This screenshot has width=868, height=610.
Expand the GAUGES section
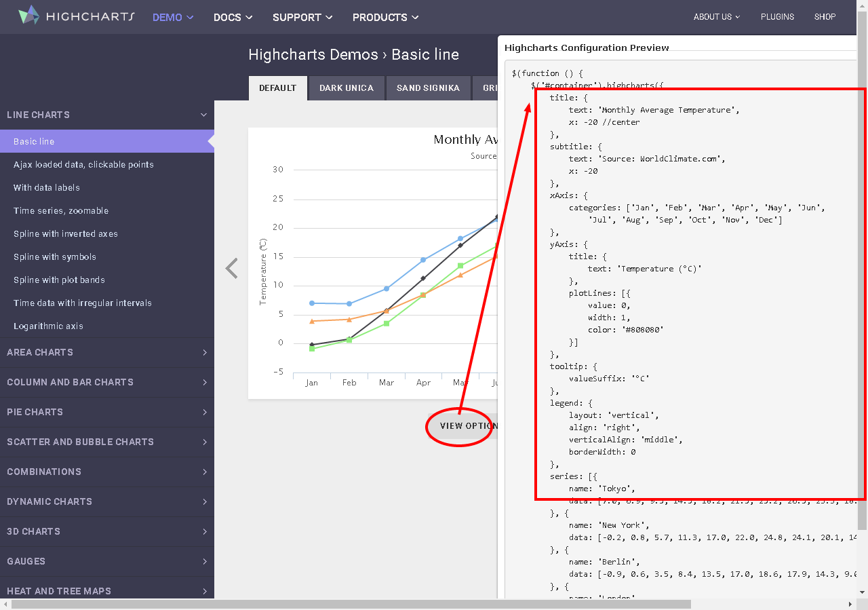pyautogui.click(x=107, y=561)
